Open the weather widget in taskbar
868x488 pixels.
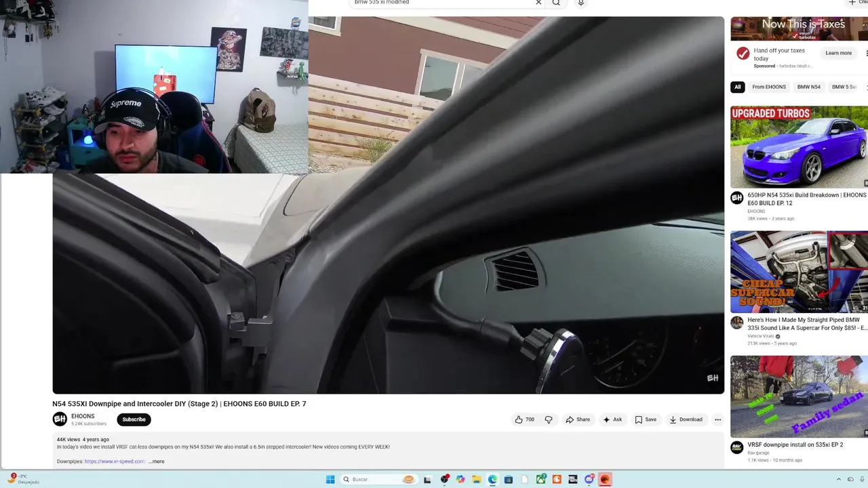point(22,479)
